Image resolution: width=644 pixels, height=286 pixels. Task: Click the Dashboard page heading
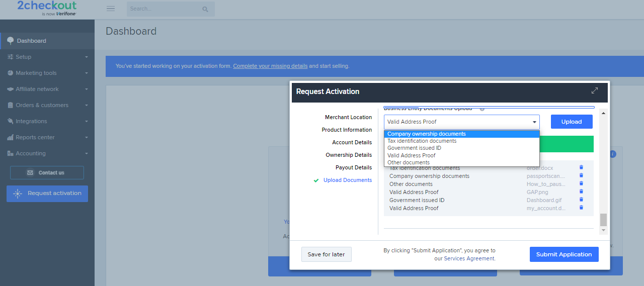click(x=131, y=31)
